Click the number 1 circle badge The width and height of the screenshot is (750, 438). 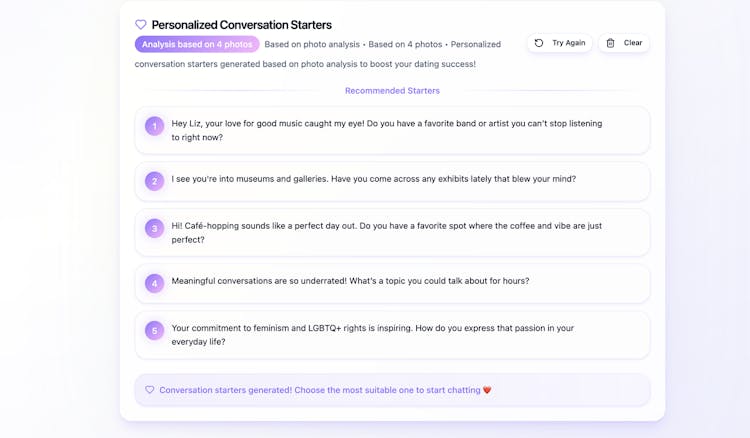tap(154, 126)
